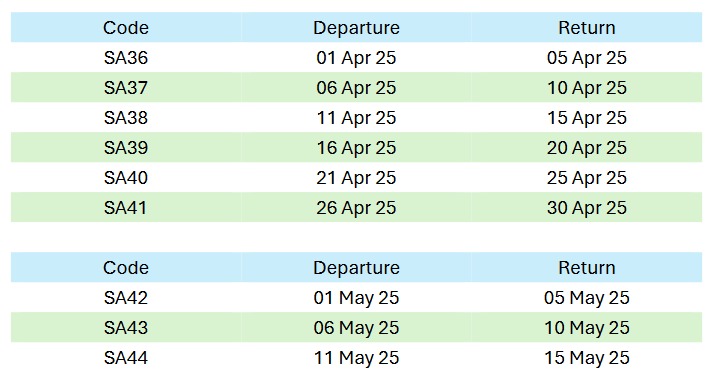Image resolution: width=710 pixels, height=383 pixels.
Task: Click the first table's Departure header
Action: pyautogui.click(x=356, y=28)
